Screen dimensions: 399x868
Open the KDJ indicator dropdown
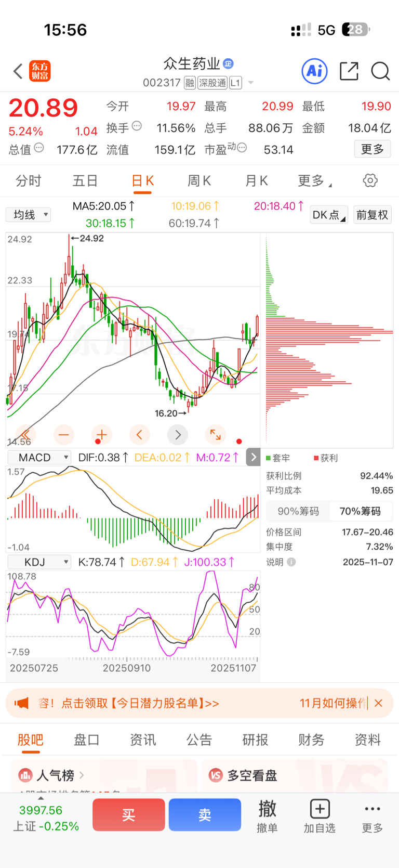point(39,562)
